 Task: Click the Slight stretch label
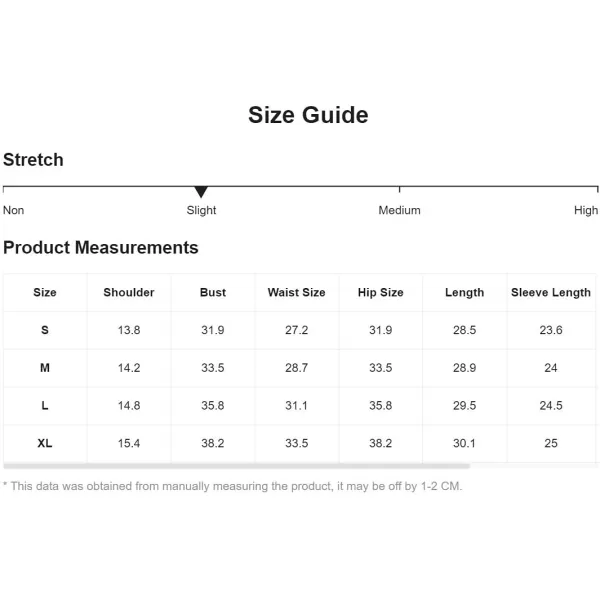point(201,210)
